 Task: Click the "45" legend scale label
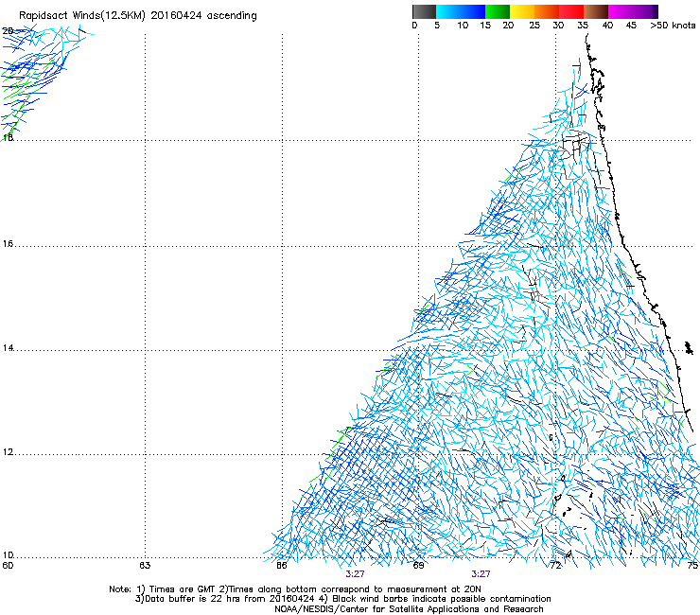tap(631, 26)
